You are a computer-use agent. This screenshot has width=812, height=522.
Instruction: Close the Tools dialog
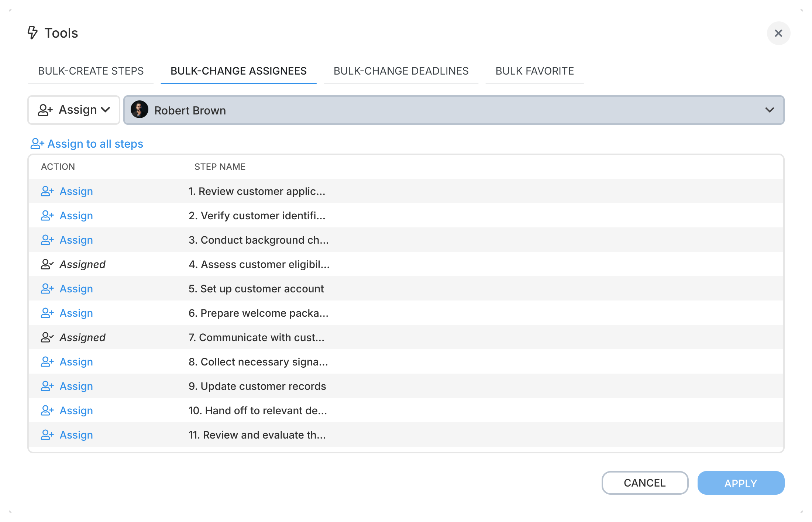(778, 33)
